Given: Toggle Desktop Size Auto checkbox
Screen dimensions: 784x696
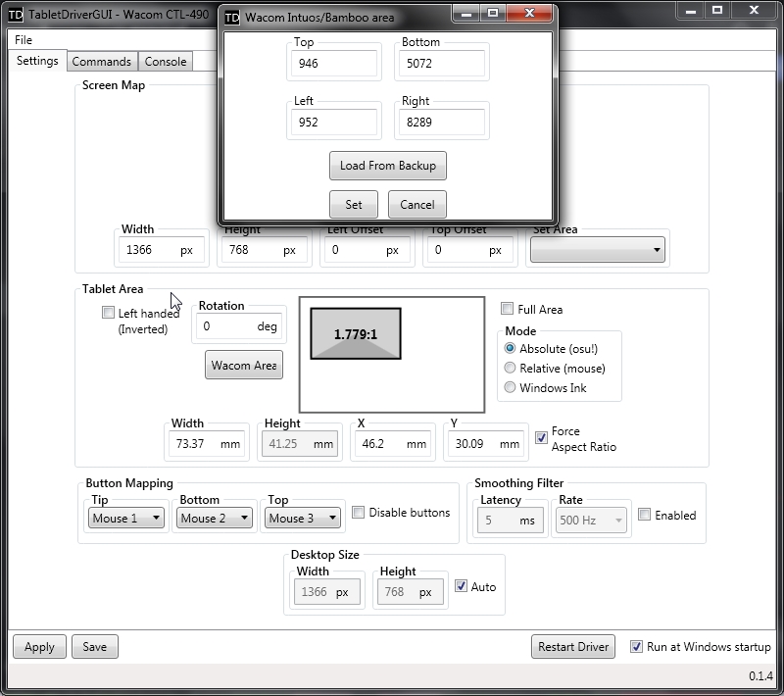Looking at the screenshot, I should point(461,586).
